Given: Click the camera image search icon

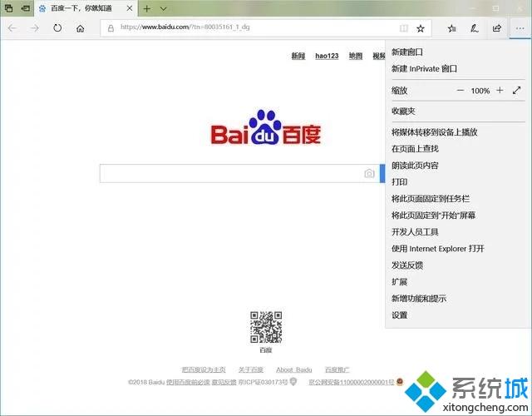Looking at the screenshot, I should 369,174.
